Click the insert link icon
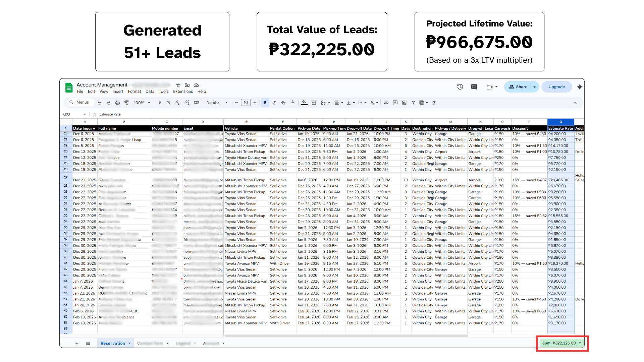Image resolution: width=644 pixels, height=362 pixels. (386, 103)
